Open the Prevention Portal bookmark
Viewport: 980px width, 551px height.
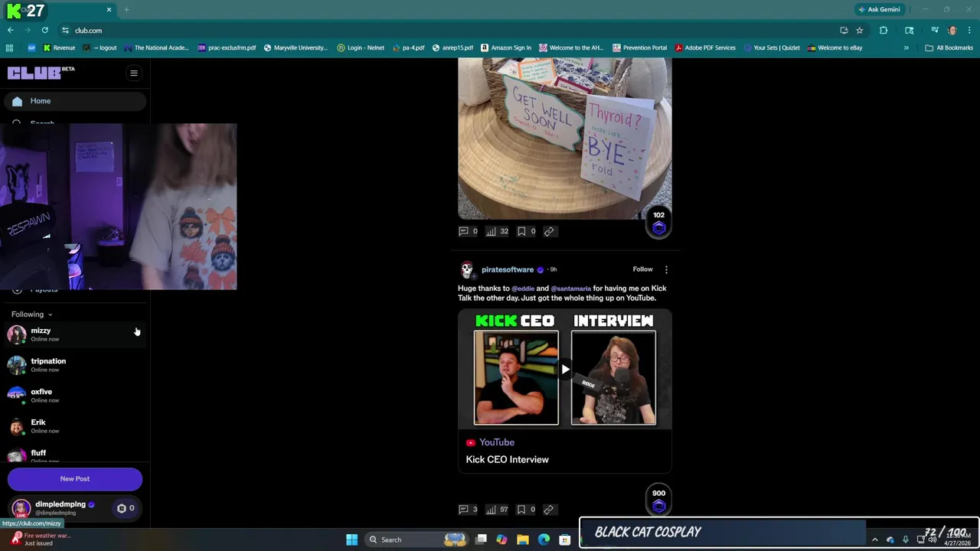[639, 47]
